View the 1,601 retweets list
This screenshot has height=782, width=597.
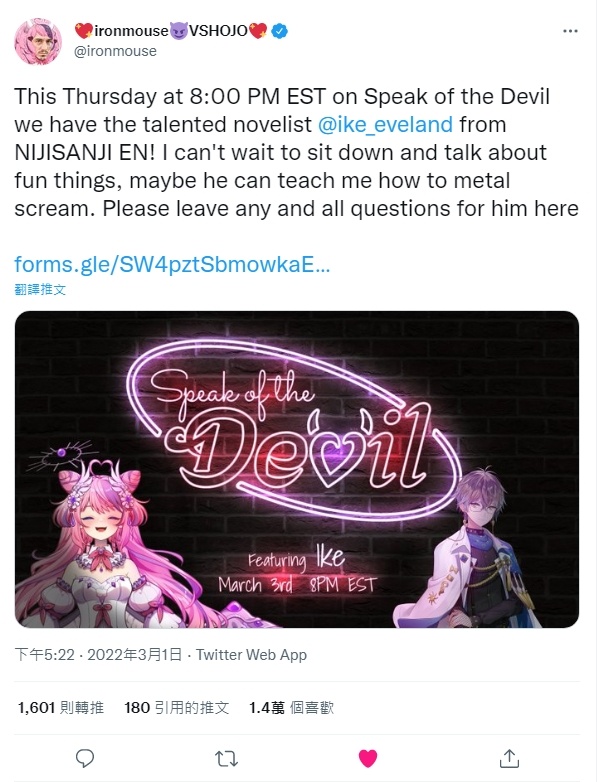61,707
